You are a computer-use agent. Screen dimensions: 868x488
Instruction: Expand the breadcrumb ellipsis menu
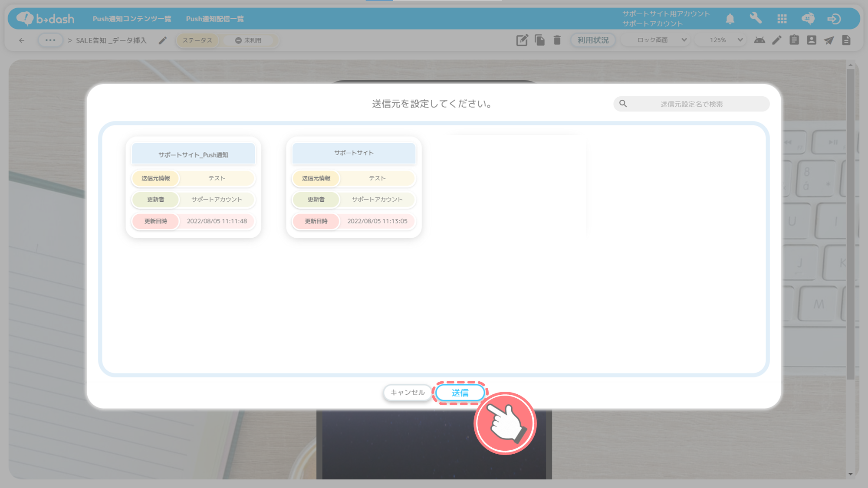pyautogui.click(x=50, y=40)
